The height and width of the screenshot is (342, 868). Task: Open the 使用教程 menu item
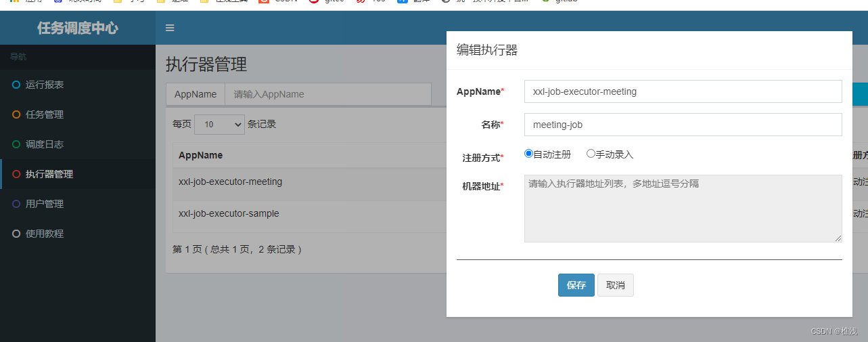click(45, 234)
